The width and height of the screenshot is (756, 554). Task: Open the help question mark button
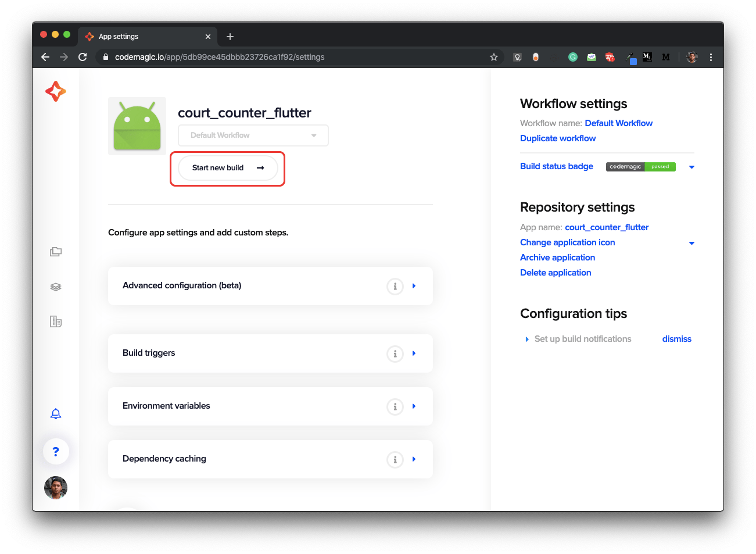click(56, 452)
